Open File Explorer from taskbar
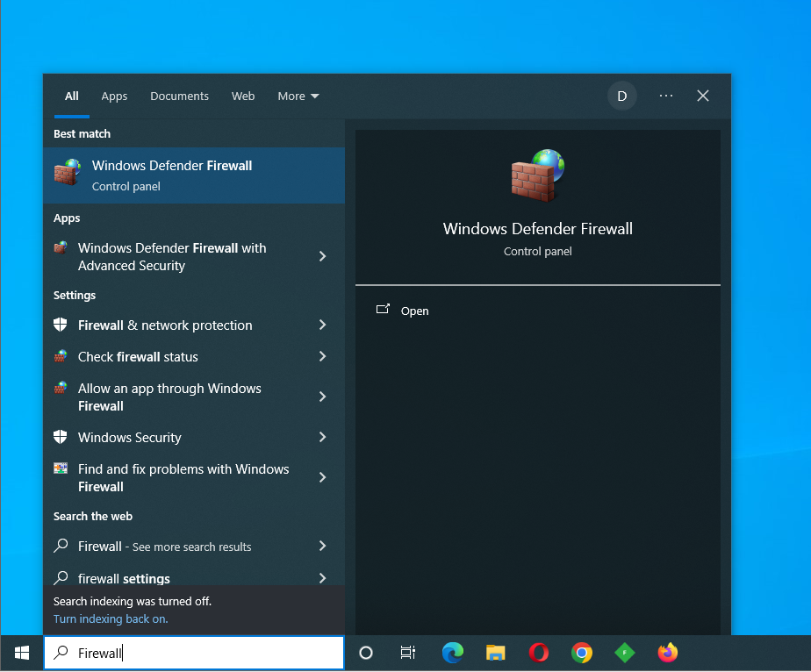 click(x=496, y=653)
